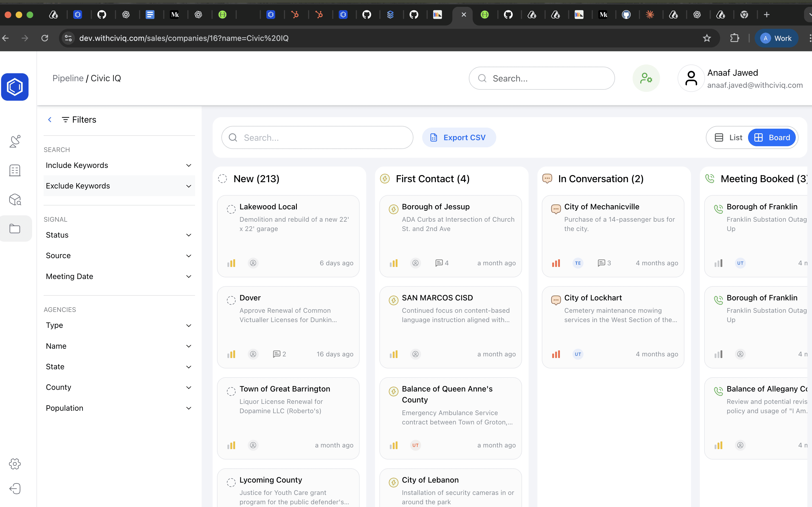Click the logout icon at sidebar bottom
812x507 pixels.
[x=15, y=488]
